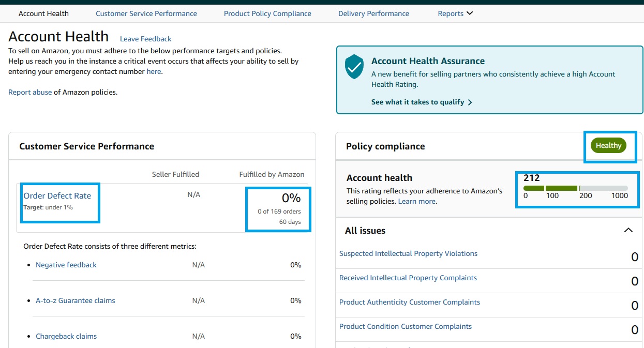Click the Learn more link under Account health

click(417, 201)
